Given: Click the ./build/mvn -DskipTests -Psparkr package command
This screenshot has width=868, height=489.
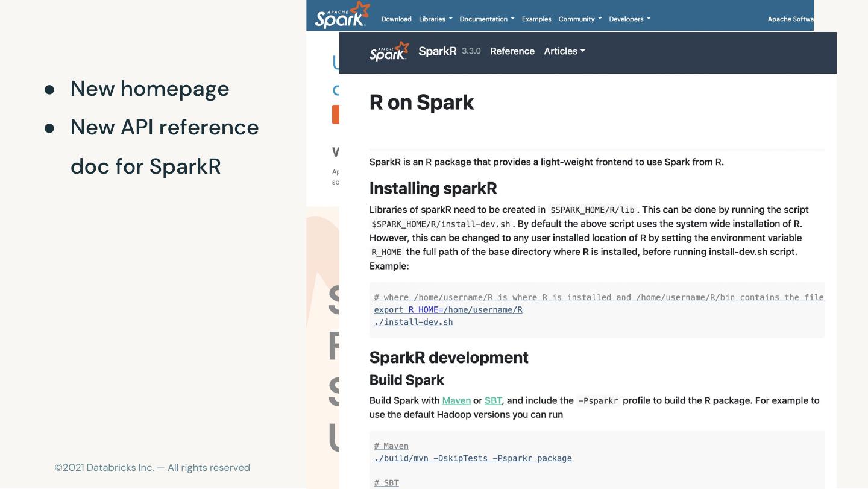Looking at the screenshot, I should (473, 458).
